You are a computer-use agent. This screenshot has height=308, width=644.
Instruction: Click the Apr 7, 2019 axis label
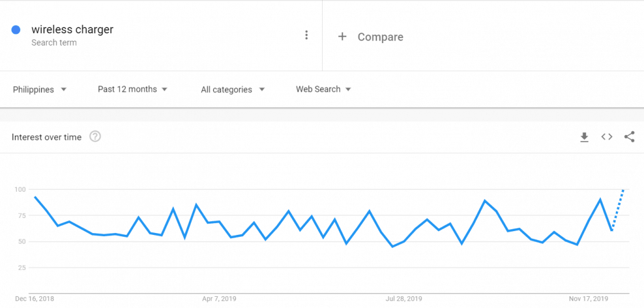click(x=219, y=299)
